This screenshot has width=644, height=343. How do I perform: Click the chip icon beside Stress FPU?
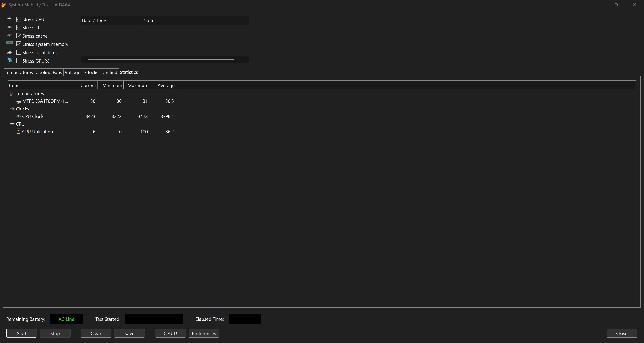click(9, 27)
